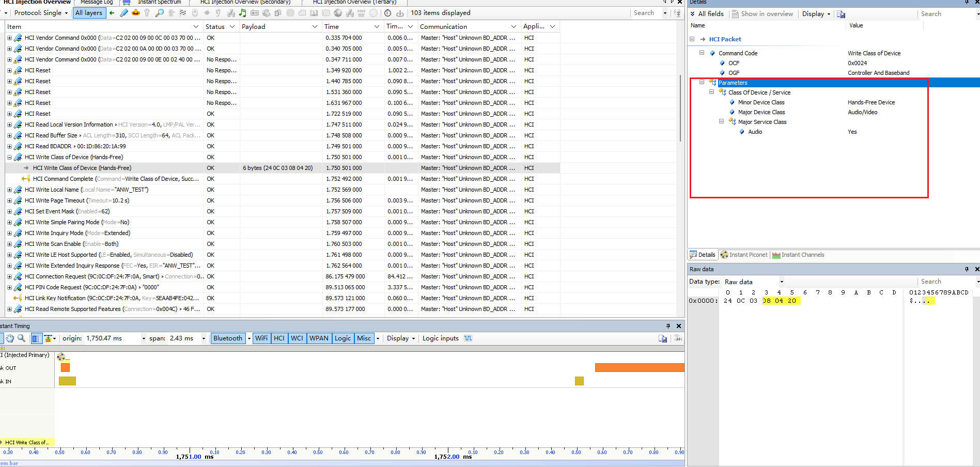Toggle the All layers button

pyautogui.click(x=89, y=13)
